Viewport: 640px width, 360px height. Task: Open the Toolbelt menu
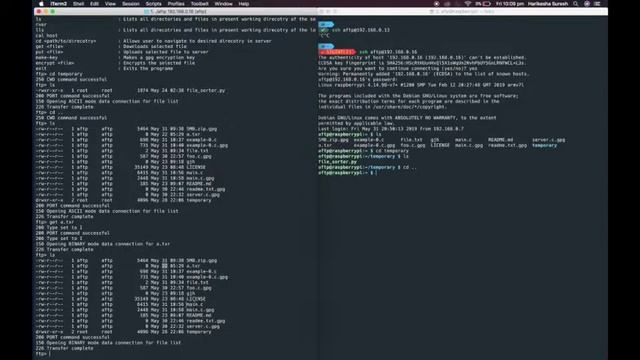(x=200, y=4)
